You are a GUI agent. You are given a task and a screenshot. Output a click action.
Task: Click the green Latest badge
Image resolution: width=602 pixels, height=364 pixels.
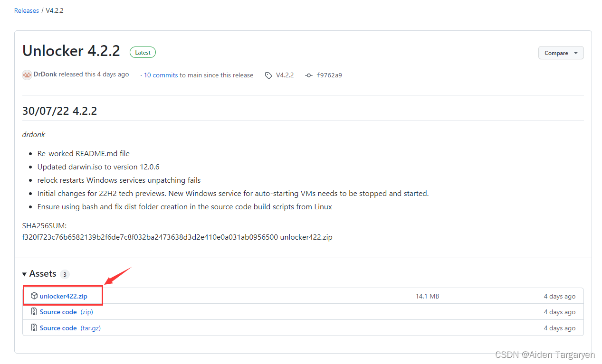143,53
